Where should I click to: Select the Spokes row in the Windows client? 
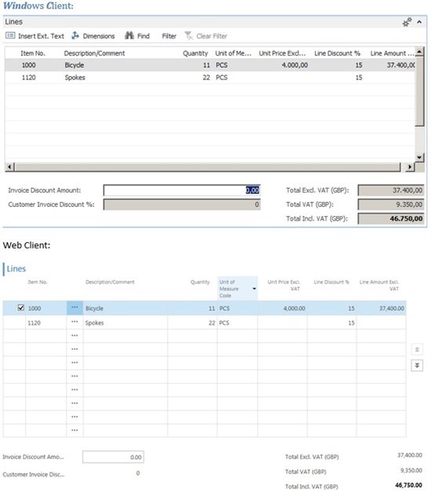point(210,78)
